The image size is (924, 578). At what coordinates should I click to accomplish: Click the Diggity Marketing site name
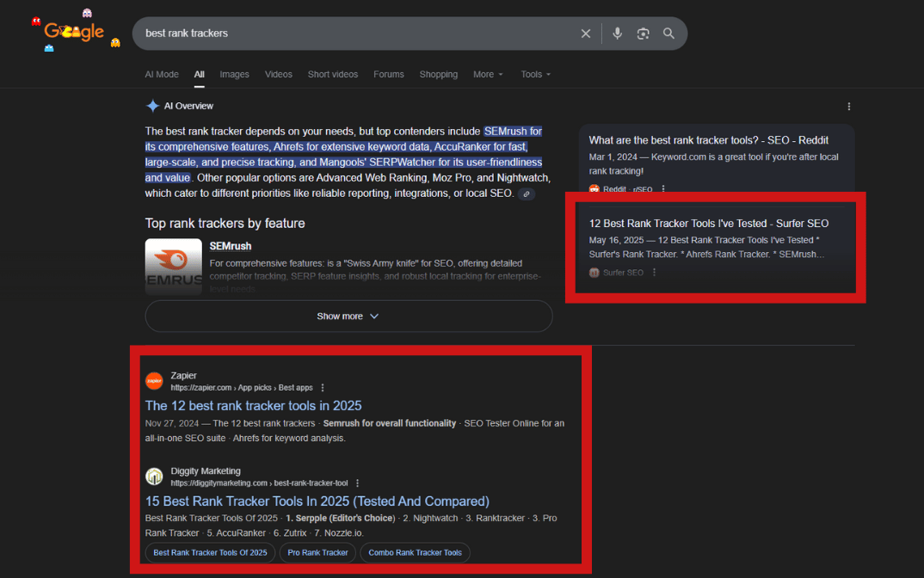pyautogui.click(x=206, y=470)
